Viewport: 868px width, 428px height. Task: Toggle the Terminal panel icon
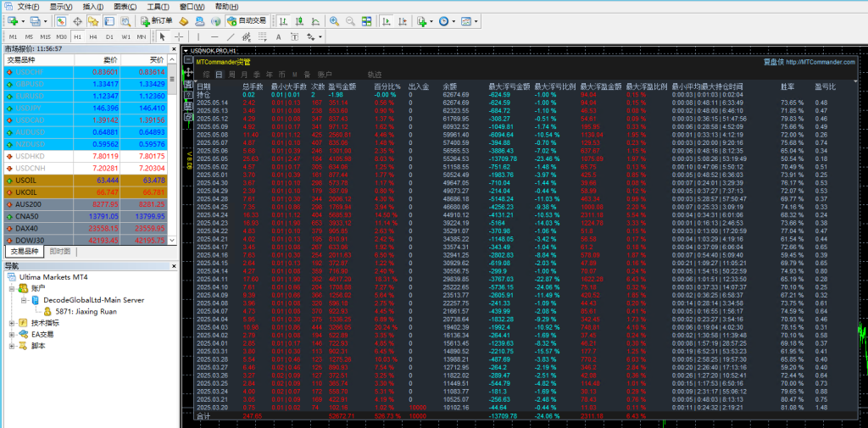109,21
